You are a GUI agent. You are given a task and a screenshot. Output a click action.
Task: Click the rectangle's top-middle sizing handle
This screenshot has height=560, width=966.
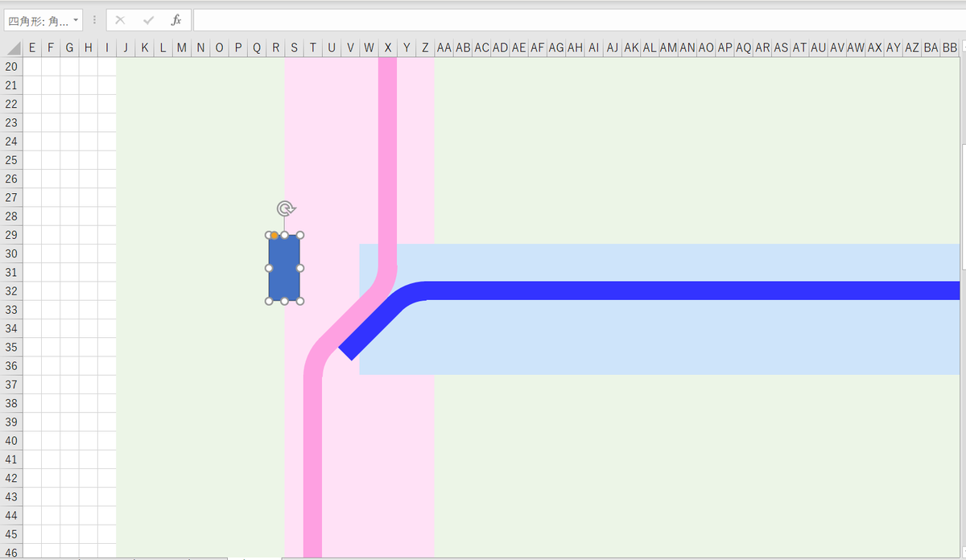285,235
